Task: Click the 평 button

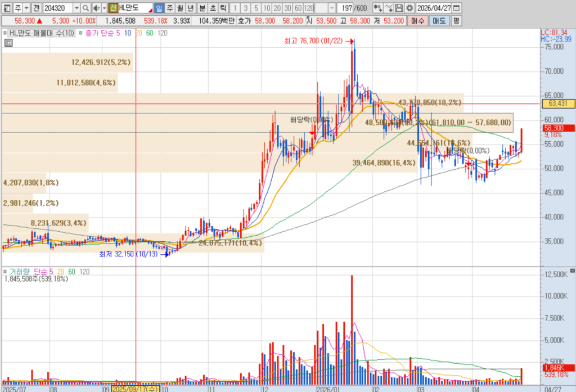Action: pos(456,21)
